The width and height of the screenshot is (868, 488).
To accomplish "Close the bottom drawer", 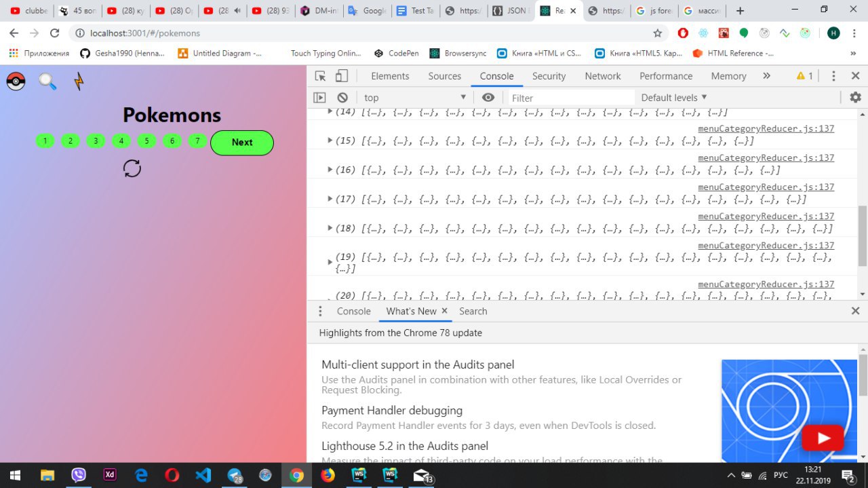I will [855, 311].
